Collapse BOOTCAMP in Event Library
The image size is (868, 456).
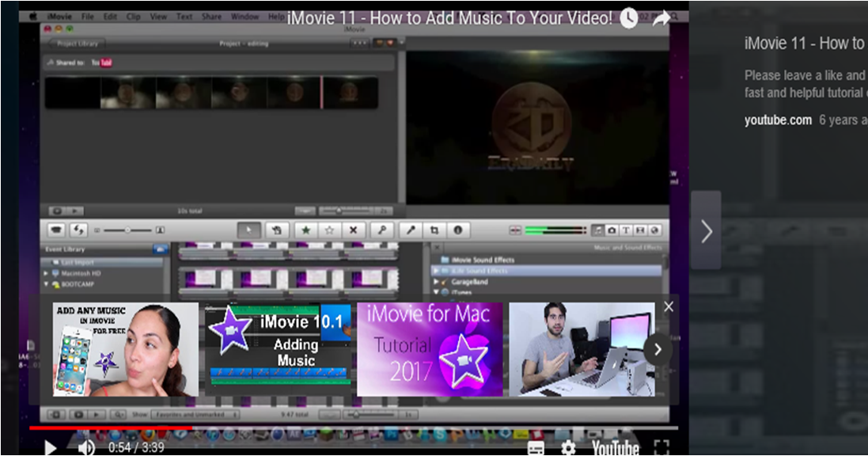pos(46,284)
